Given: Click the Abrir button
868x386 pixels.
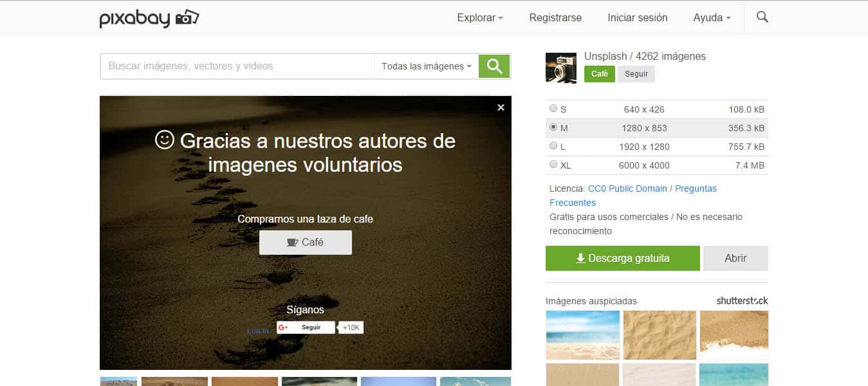Looking at the screenshot, I should click(x=735, y=258).
